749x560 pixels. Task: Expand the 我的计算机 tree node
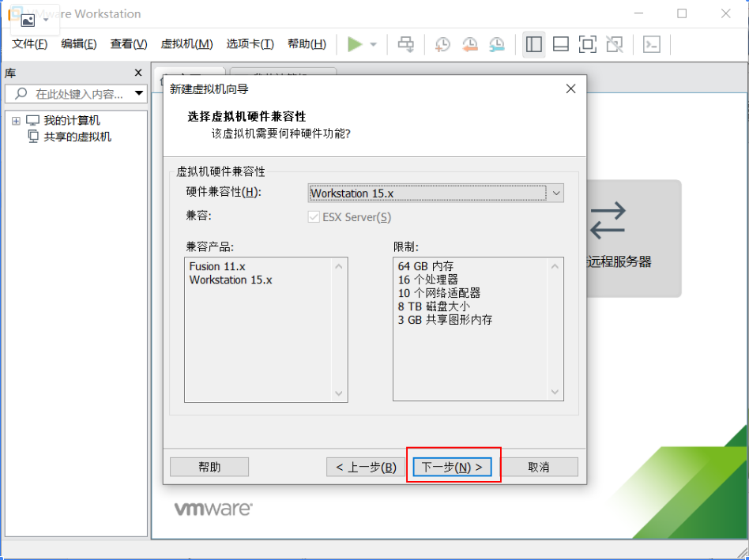coord(16,121)
